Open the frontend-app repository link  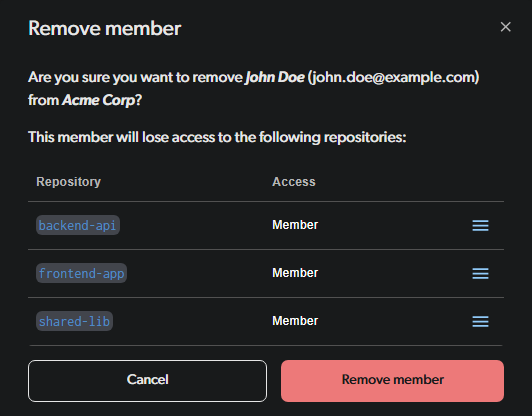(x=81, y=273)
